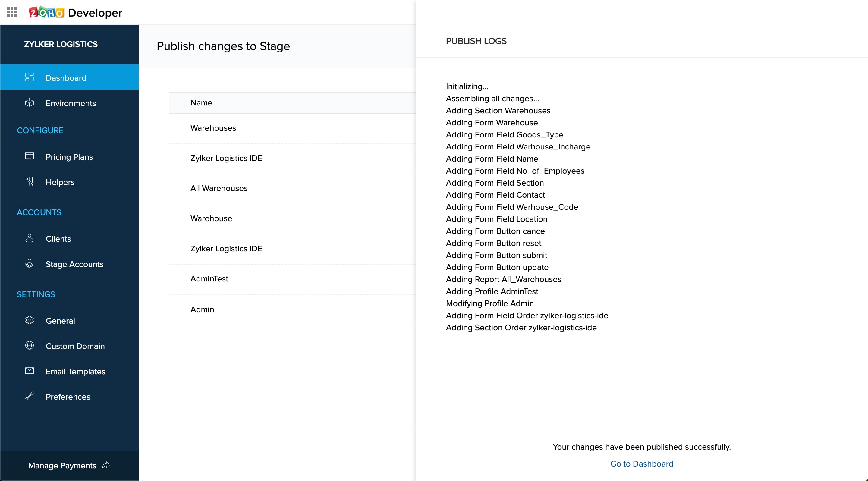Click 'Adding Form Field Order zylker-logistics-ide' line
This screenshot has height=481, width=868.
pos(527,315)
